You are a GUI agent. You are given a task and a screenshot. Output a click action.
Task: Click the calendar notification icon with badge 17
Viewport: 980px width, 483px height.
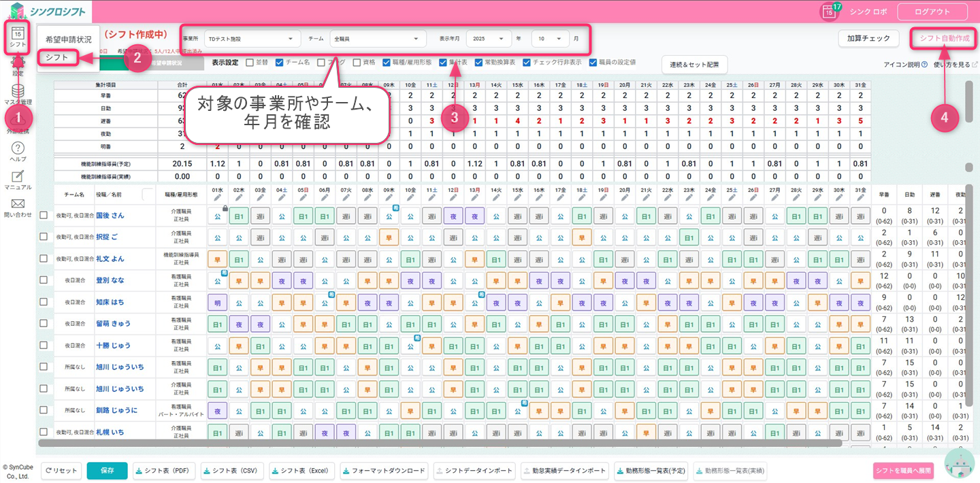(829, 12)
